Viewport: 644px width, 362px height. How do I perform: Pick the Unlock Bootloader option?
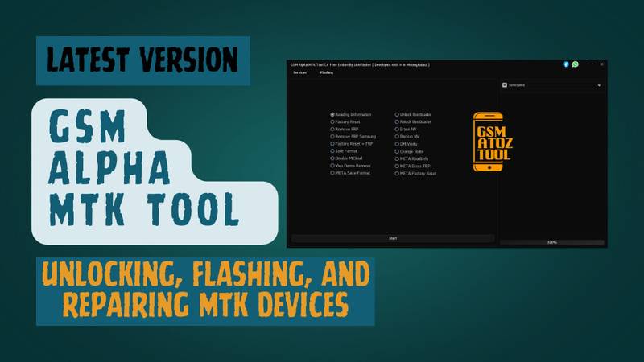pyautogui.click(x=397, y=115)
